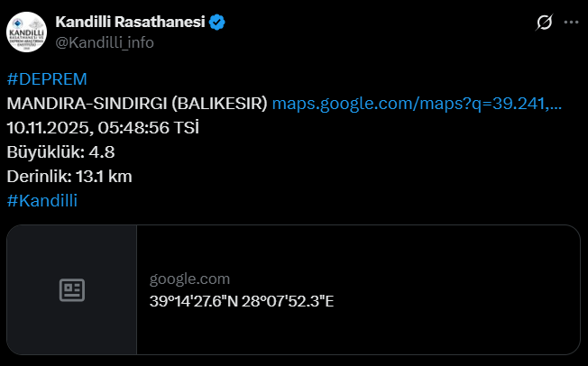This screenshot has height=366, width=588.
Task: Click the 4.8 magnitude value
Action: (x=102, y=151)
